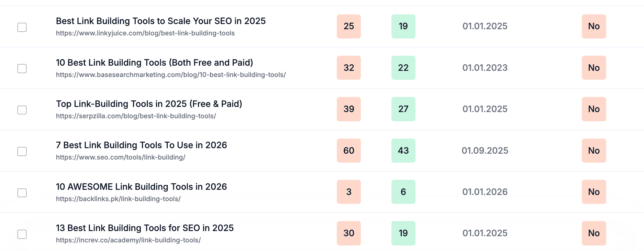The image size is (644, 251).
Task: Click 'No' badge in the linkyjuice row
Action: tap(593, 26)
